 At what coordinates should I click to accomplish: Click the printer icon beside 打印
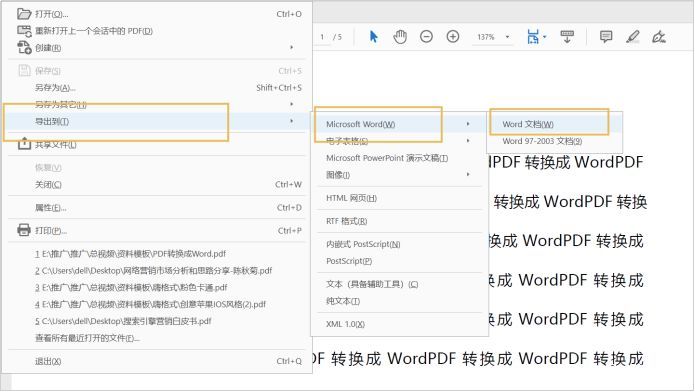[24, 230]
